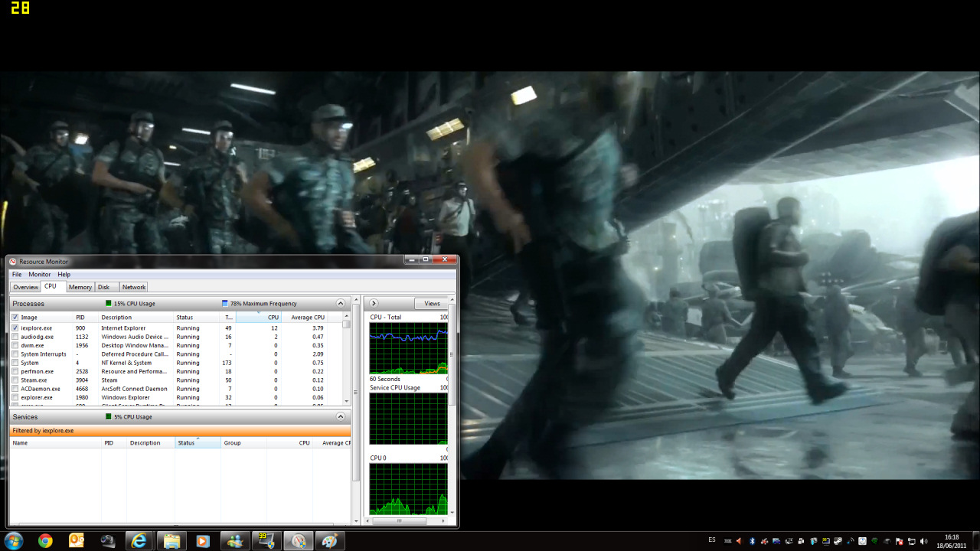Open Google Chrome from the taskbar
The image size is (980, 551).
coord(45,541)
